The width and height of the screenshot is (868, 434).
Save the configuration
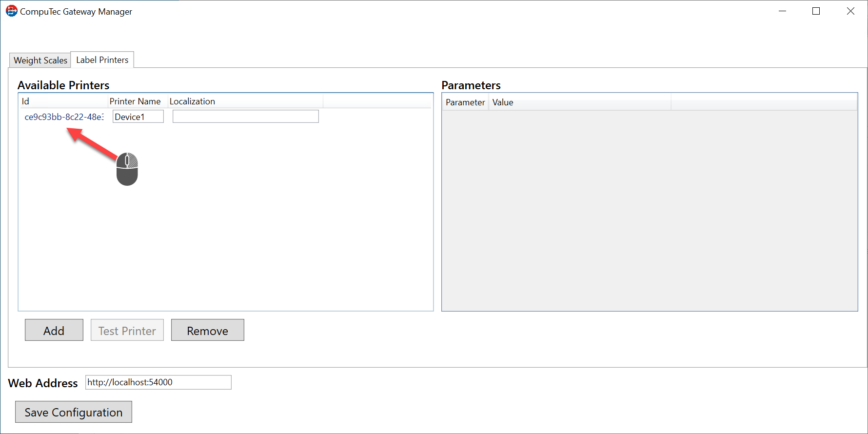(74, 412)
